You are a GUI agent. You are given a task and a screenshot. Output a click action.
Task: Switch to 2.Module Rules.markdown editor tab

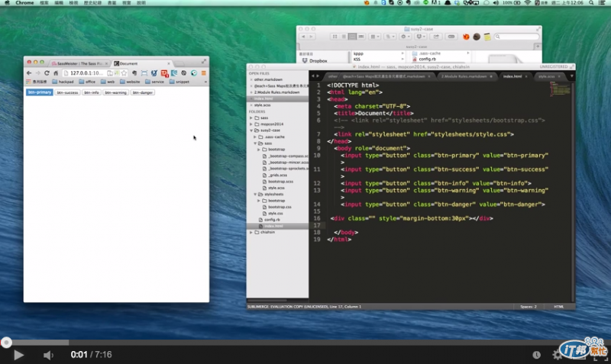466,76
